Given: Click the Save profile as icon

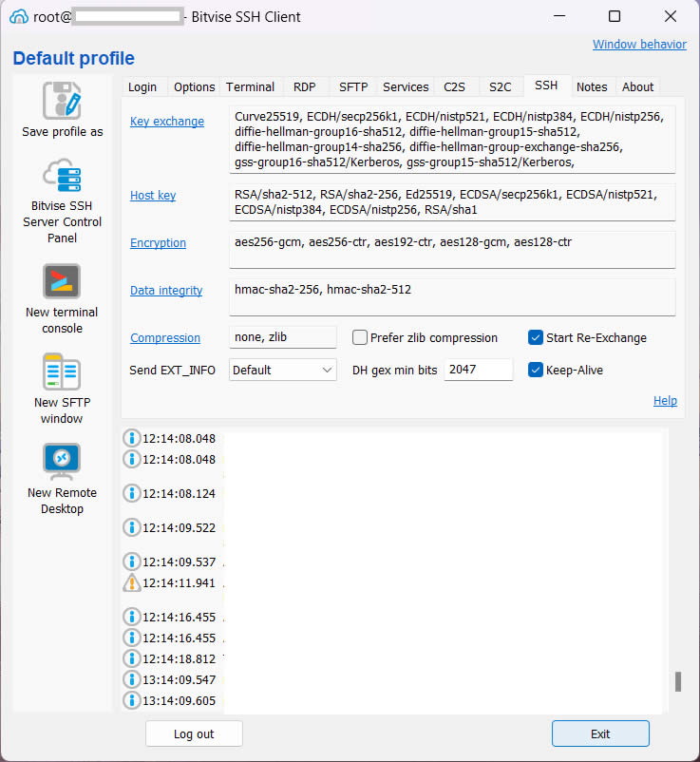Looking at the screenshot, I should [x=62, y=101].
